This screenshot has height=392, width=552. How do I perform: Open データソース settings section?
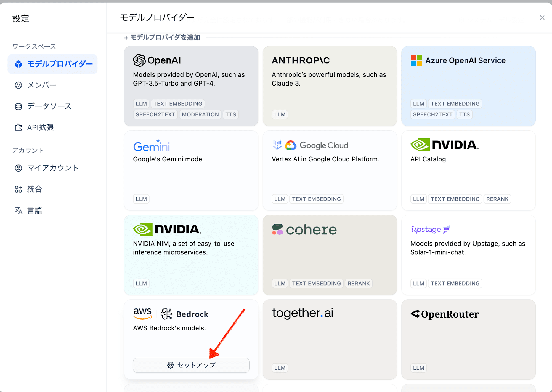click(52, 106)
